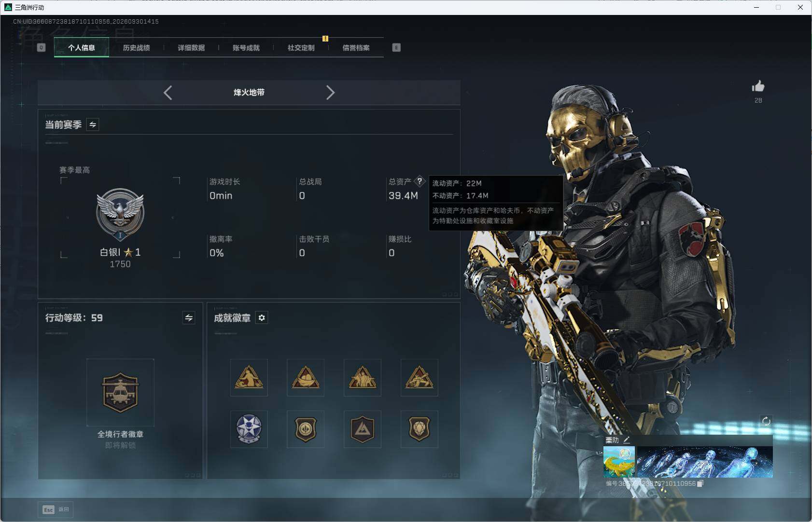812x522 pixels.
Task: Open the 个人信息 tab
Action: coord(82,47)
